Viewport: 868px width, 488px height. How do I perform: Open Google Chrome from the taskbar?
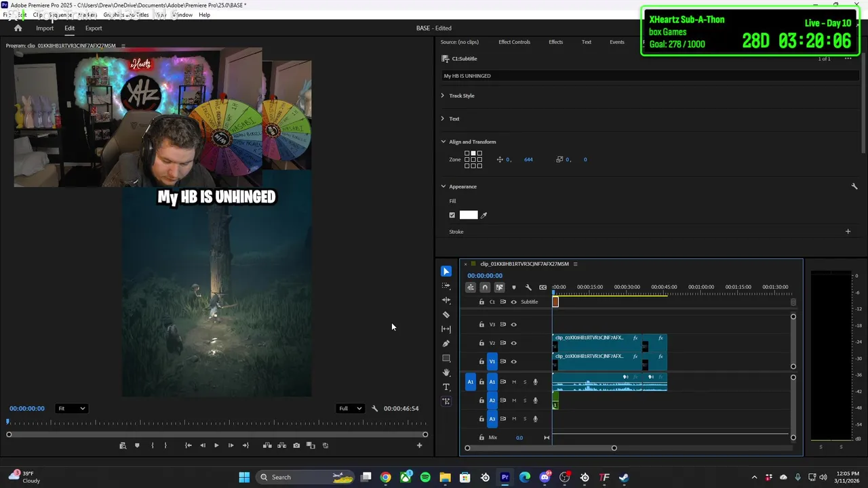(385, 477)
